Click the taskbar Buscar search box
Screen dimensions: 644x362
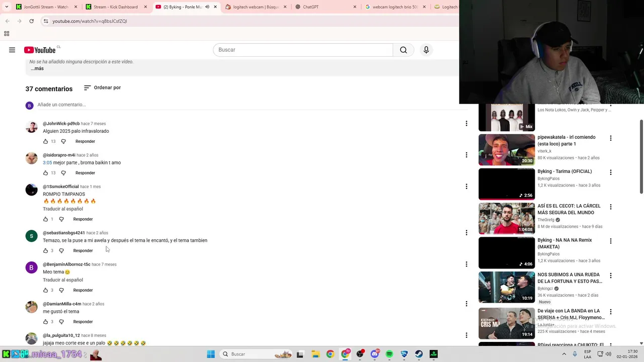pyautogui.click(x=256, y=354)
